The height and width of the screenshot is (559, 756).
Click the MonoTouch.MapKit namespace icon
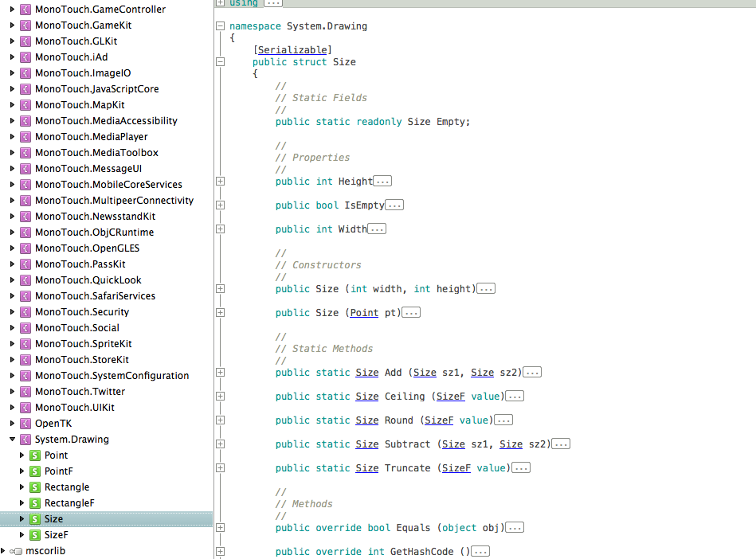click(x=25, y=104)
